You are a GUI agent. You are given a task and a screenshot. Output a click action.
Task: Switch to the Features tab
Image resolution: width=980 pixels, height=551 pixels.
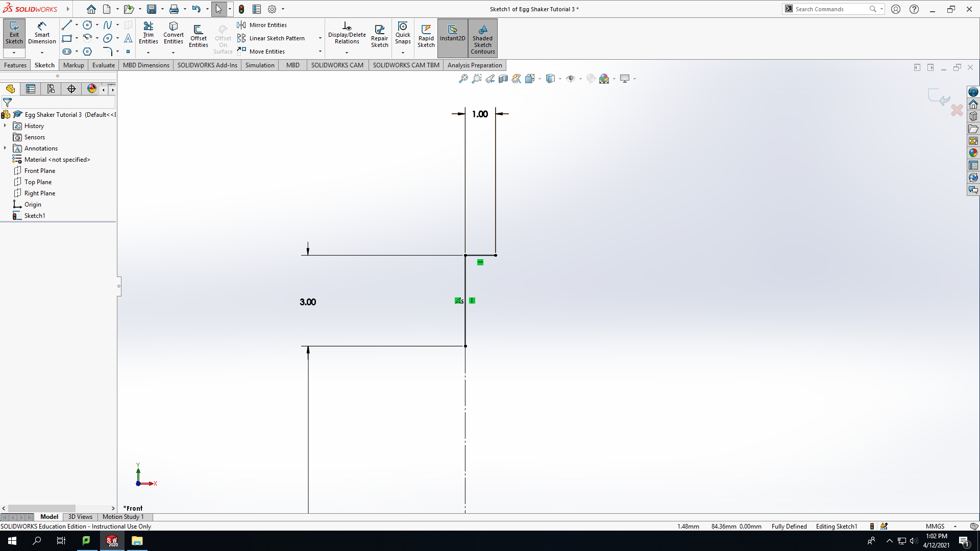coord(15,65)
